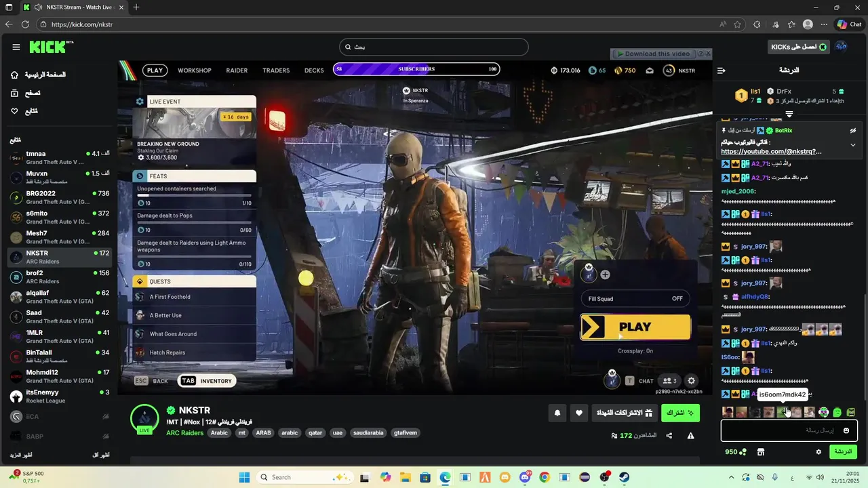The image size is (868, 488).
Task: Click the Kick search field
Action: 433,47
